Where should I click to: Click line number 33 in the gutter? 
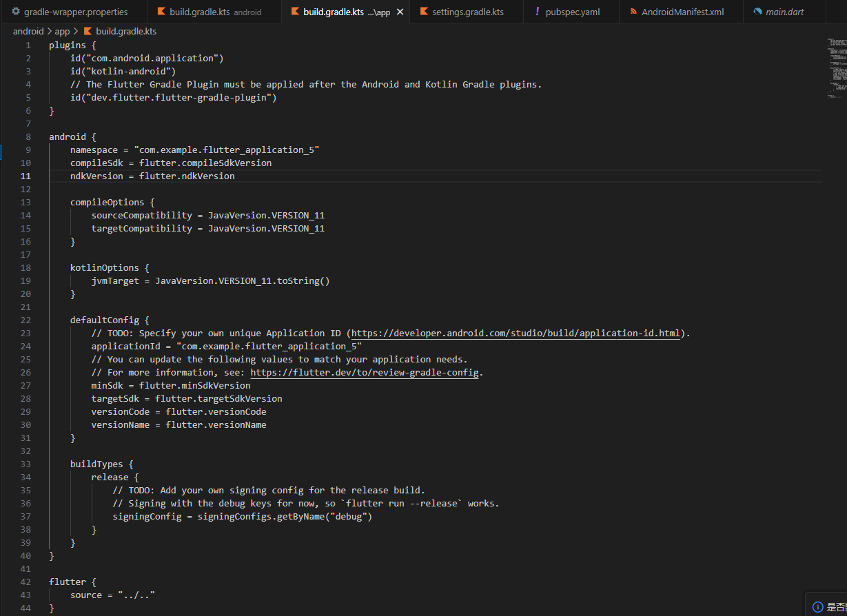tap(25, 464)
